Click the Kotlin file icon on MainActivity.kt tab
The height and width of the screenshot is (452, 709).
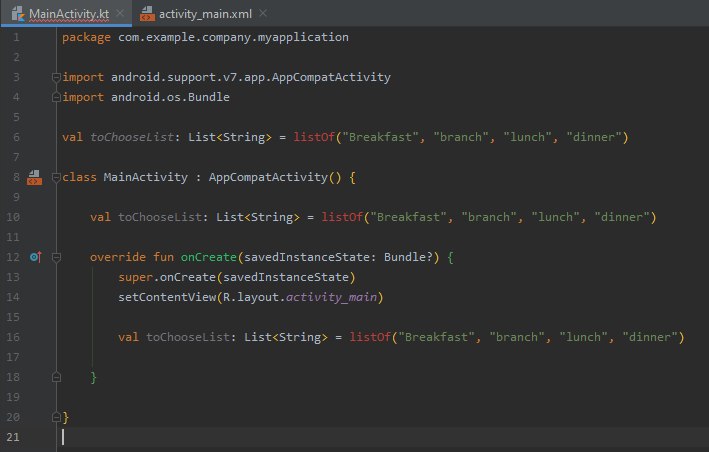coord(18,14)
